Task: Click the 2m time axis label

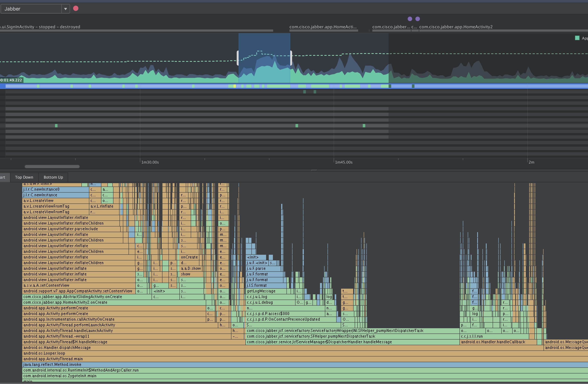Action: tap(531, 162)
